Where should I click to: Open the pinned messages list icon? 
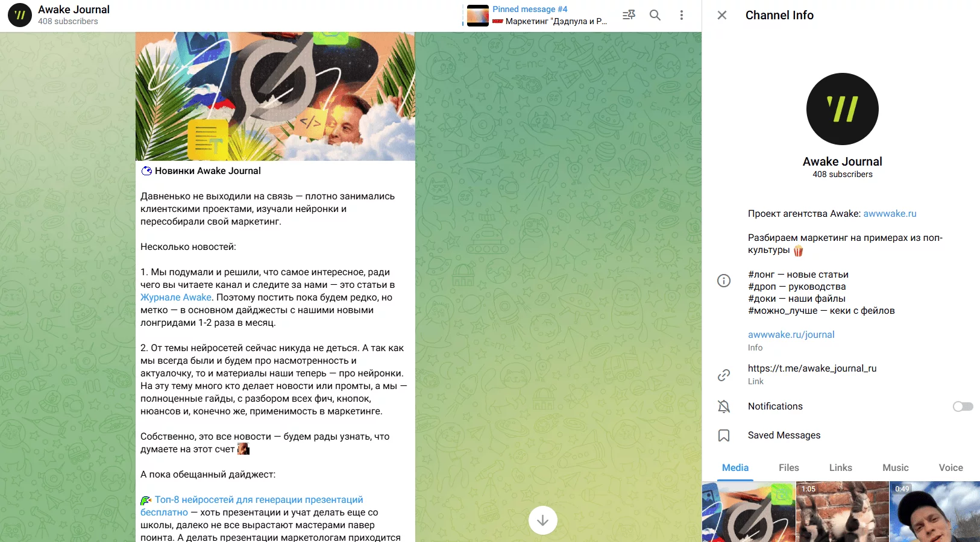click(629, 15)
